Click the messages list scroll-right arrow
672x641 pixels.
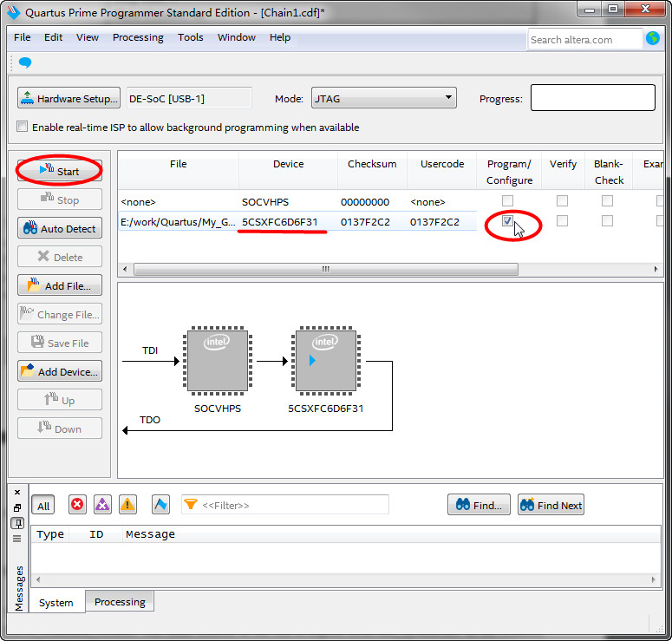click(x=654, y=579)
